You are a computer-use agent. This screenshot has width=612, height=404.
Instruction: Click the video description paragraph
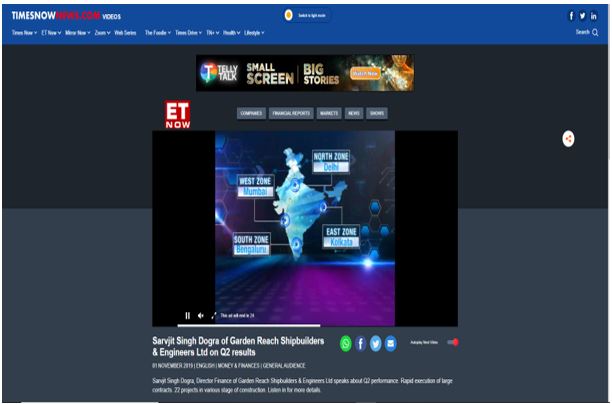[x=302, y=385]
